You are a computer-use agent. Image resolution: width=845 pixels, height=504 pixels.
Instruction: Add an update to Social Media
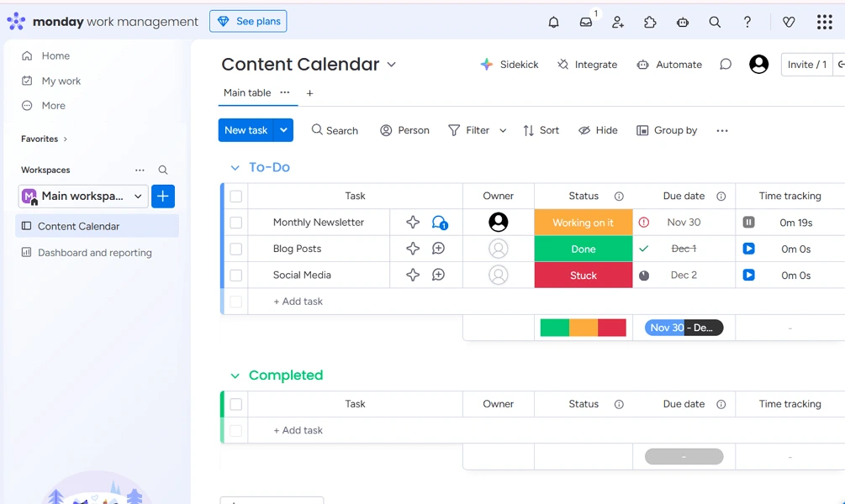click(439, 276)
